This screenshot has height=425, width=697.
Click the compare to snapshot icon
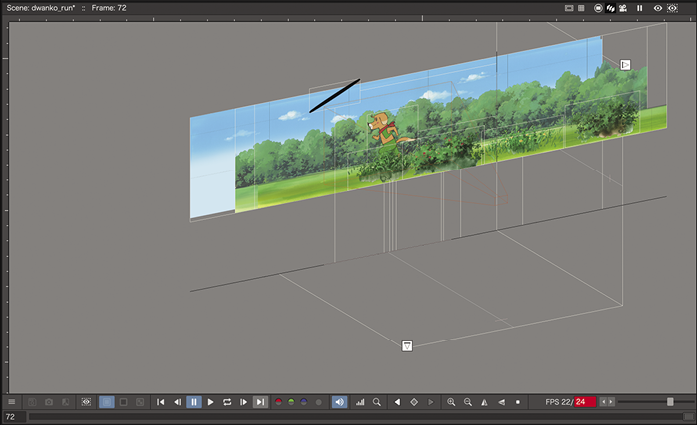coord(65,402)
